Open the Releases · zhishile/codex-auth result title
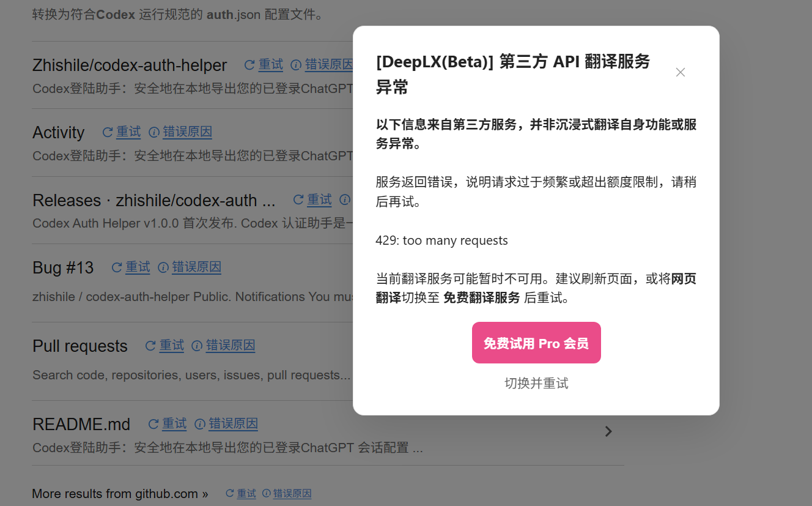The width and height of the screenshot is (812, 506). click(154, 200)
